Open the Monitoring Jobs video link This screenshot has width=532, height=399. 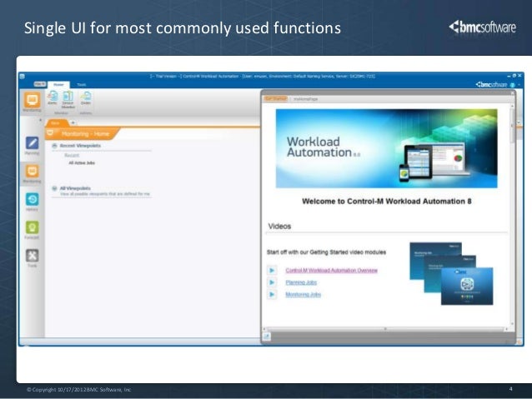(x=303, y=295)
